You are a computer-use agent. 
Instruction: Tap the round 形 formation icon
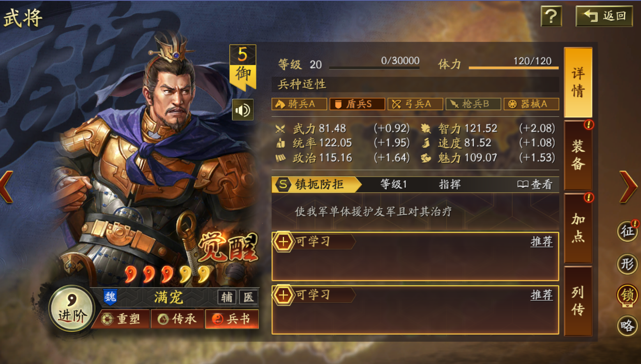pyautogui.click(x=627, y=264)
